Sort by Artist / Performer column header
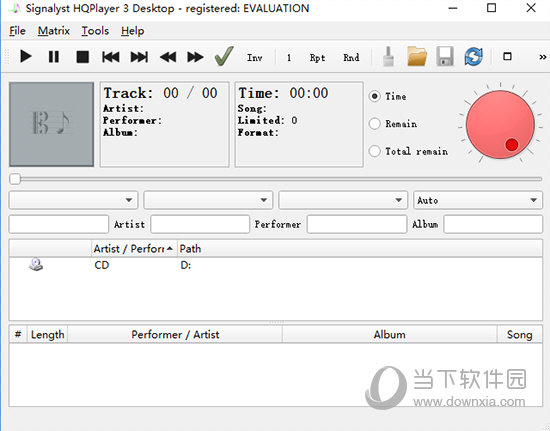This screenshot has width=550, height=431. [134, 249]
